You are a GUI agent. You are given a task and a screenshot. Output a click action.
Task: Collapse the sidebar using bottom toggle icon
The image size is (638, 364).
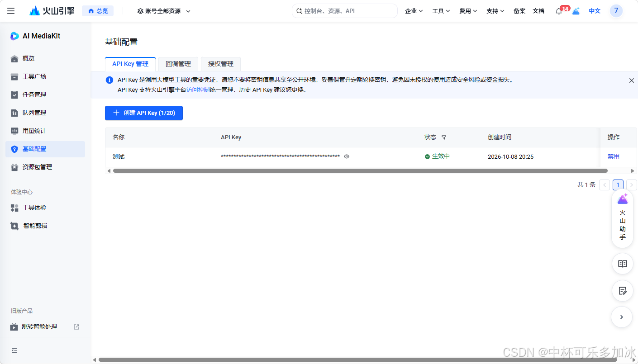tap(14, 350)
